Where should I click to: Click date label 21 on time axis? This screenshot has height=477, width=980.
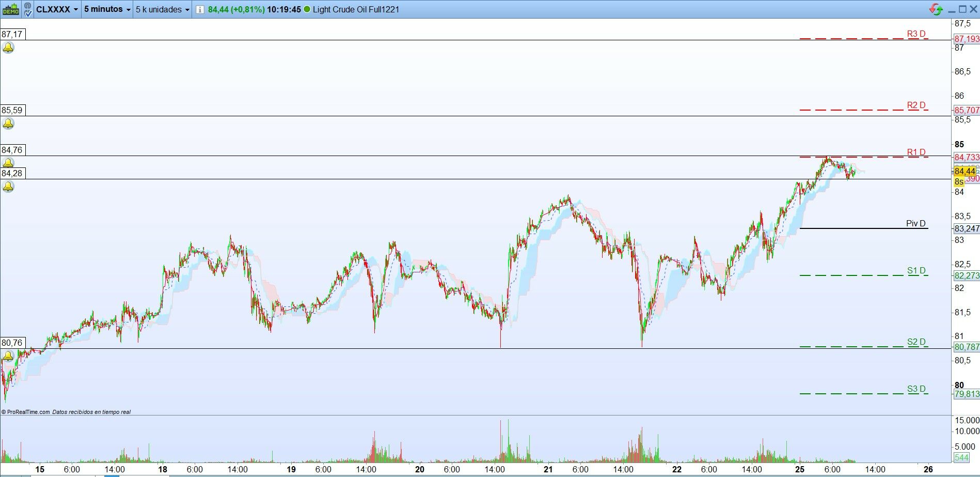[548, 469]
